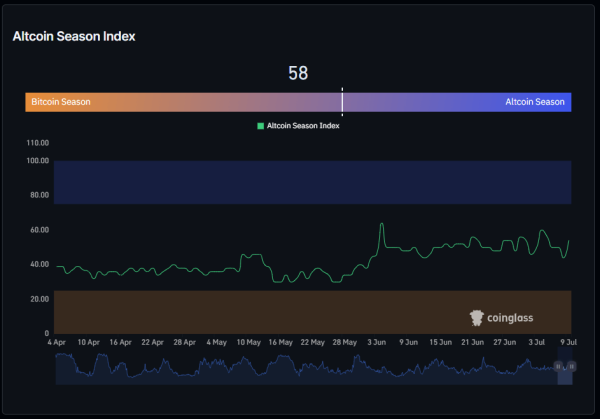
Task: Toggle the Altcoin Season Index legend entry
Action: tap(298, 126)
